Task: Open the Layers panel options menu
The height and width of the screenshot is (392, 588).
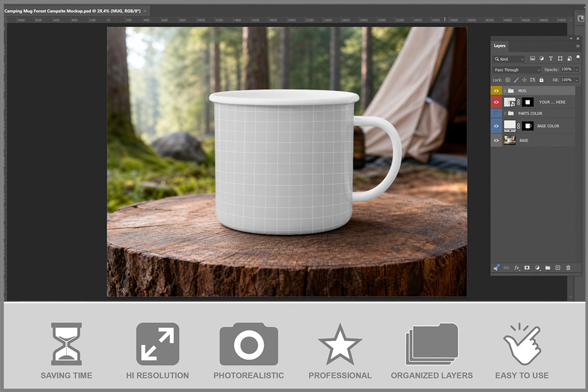Action: [578, 46]
